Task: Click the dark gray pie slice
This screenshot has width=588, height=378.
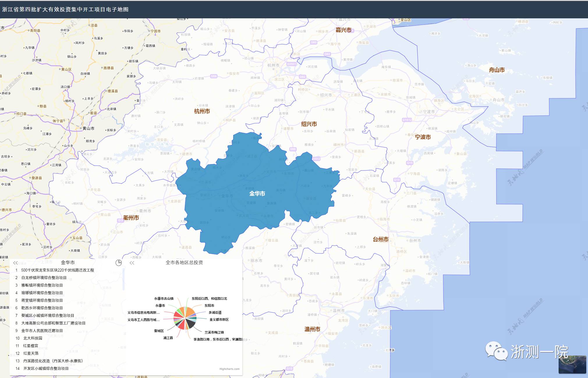Action: click(190, 323)
